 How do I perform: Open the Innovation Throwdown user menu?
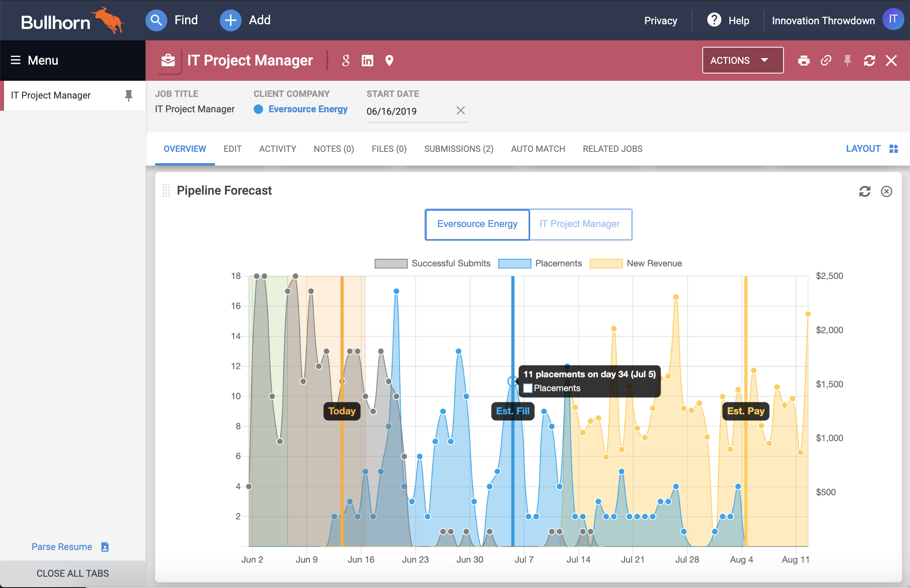[823, 21]
